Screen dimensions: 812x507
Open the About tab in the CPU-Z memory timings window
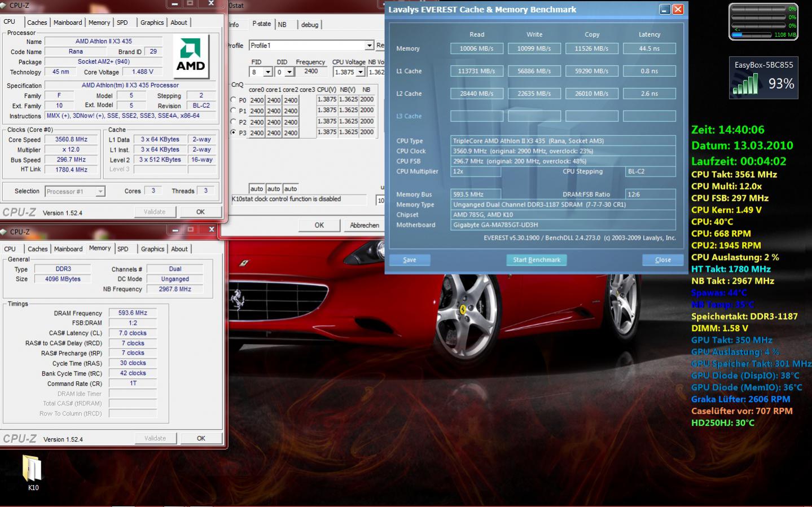coord(179,249)
